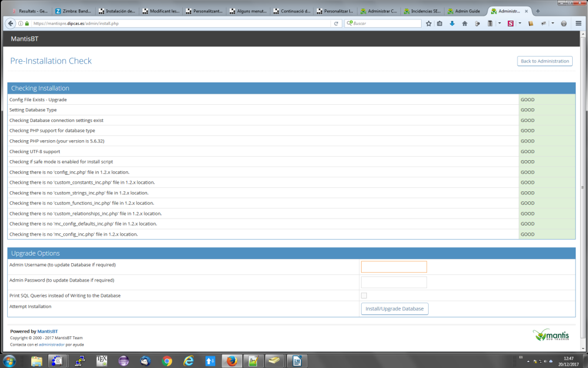Screen dimensions: 588x368
Task: Click 'Checking UTF-8 support' row text
Action: click(x=35, y=151)
